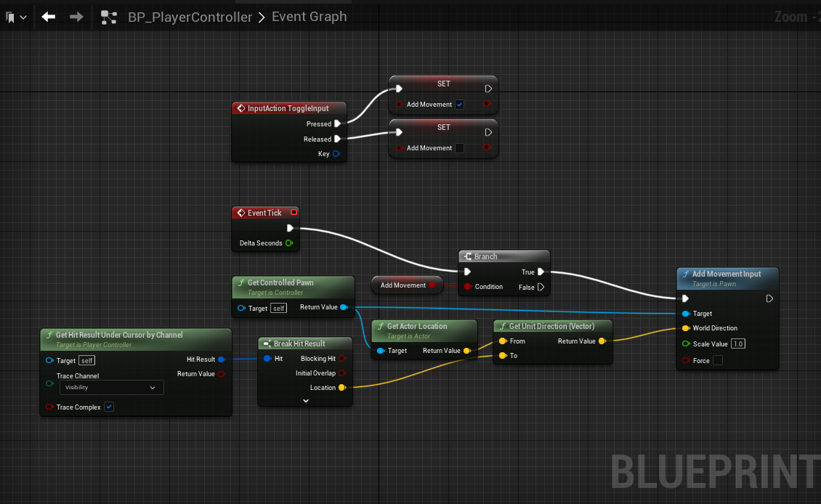Open the bookmarks dropdown arrow
This screenshot has width=821, height=504.
click(x=24, y=17)
